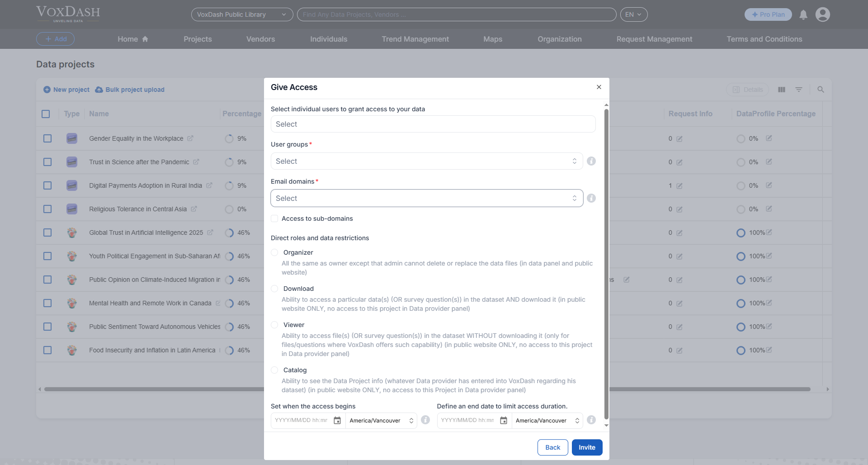
Task: Edit DataProfile percentage for Religious Tolerance row
Action: 769,209
